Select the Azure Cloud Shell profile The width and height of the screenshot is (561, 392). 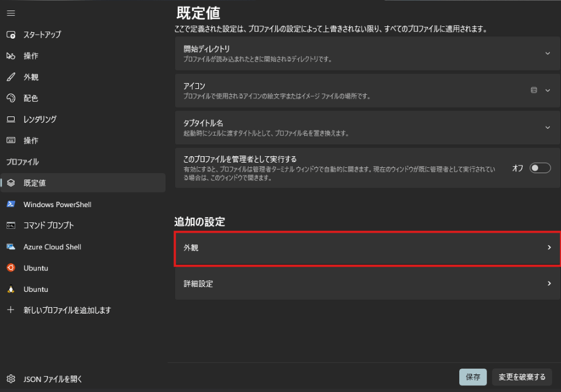click(x=83, y=247)
